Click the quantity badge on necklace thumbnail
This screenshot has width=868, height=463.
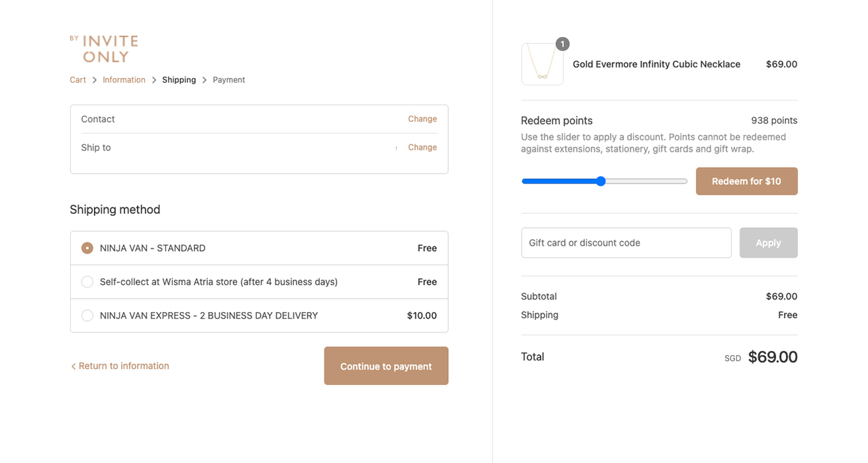562,44
